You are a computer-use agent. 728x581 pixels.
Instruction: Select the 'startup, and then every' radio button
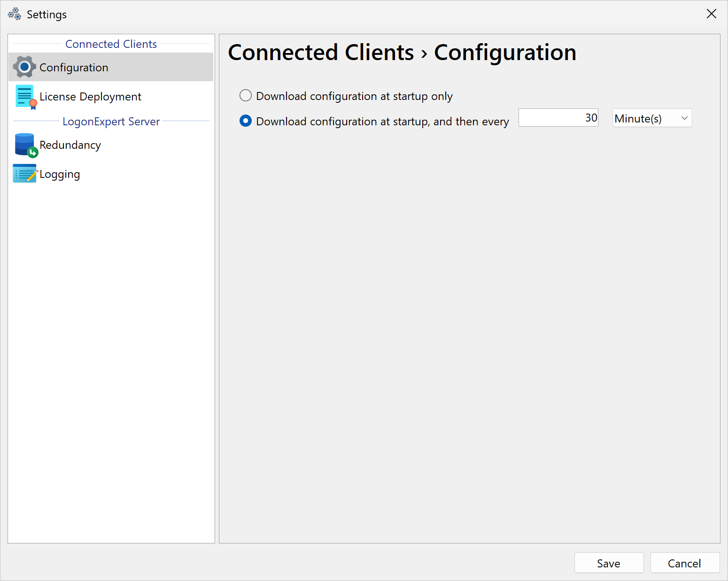(246, 121)
